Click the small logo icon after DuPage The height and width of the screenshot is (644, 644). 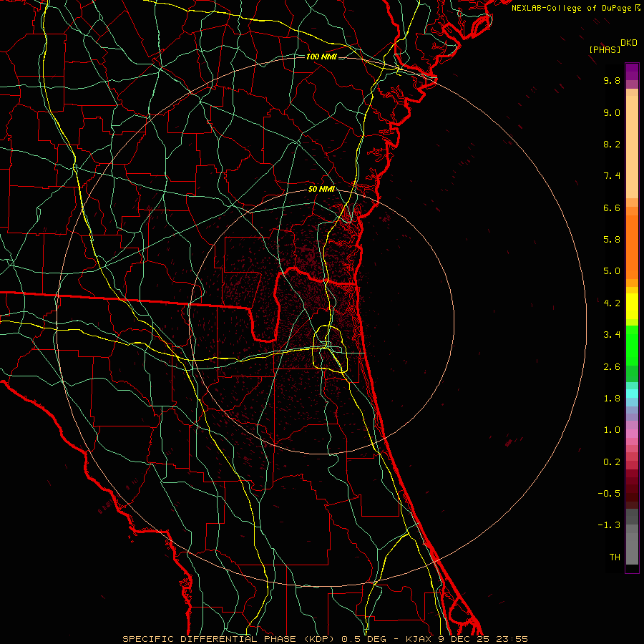click(x=638, y=8)
